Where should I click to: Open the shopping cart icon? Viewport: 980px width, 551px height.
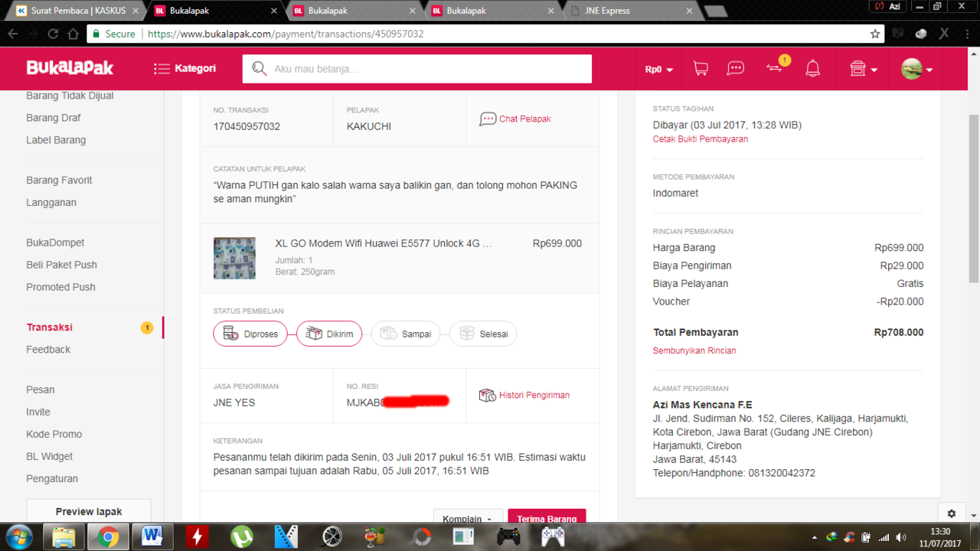pos(701,69)
